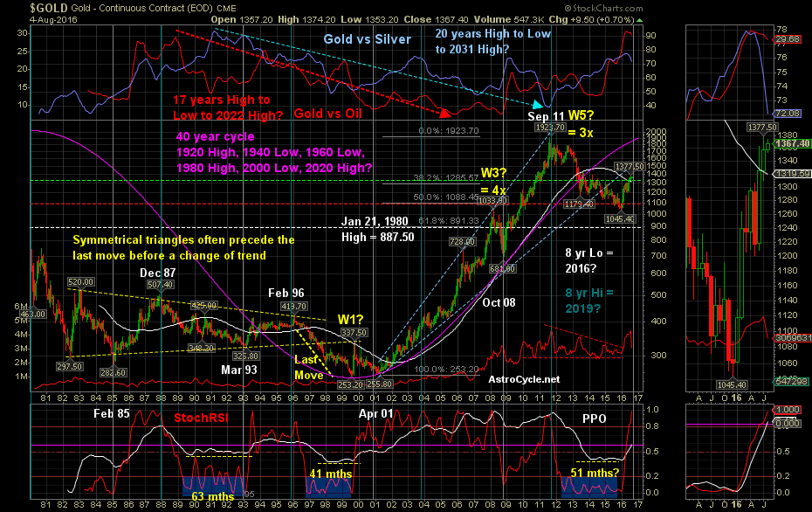This screenshot has width=812, height=512.
Task: Click the PPO indicator label
Action: click(x=594, y=419)
